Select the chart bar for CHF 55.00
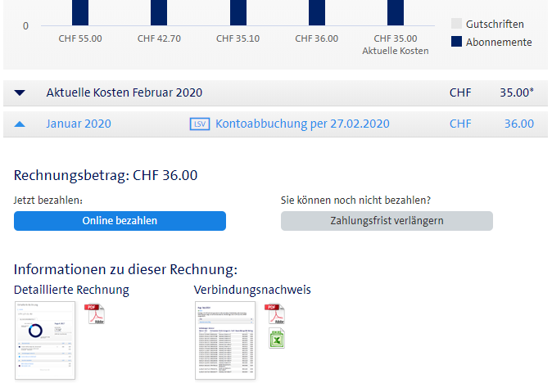The height and width of the screenshot is (392, 552). click(80, 12)
